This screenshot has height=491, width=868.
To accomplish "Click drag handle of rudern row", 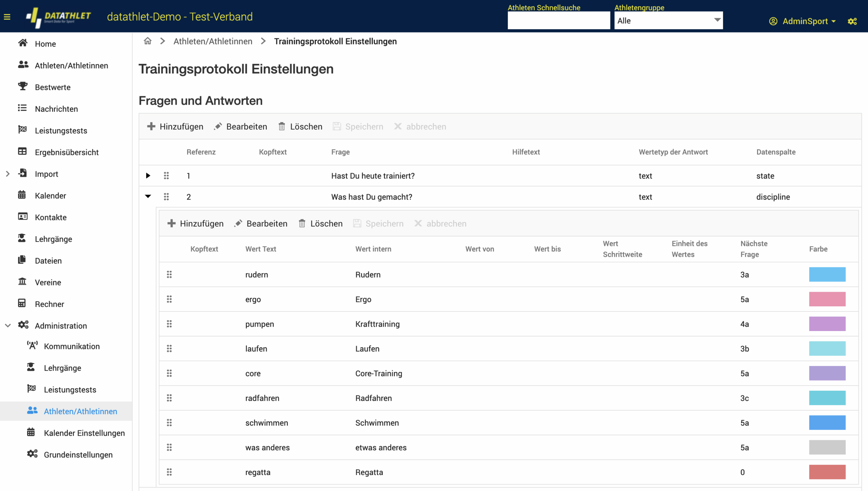I will pos(169,274).
